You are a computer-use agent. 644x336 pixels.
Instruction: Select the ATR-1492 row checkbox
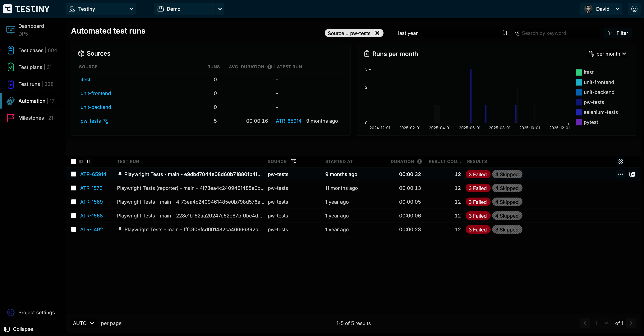73,229
